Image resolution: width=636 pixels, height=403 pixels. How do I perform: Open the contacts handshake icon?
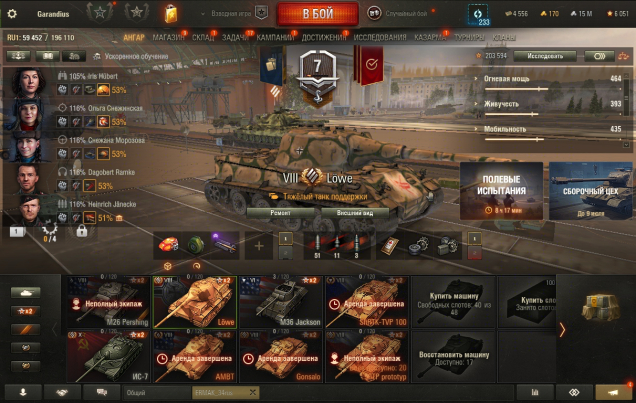click(62, 392)
